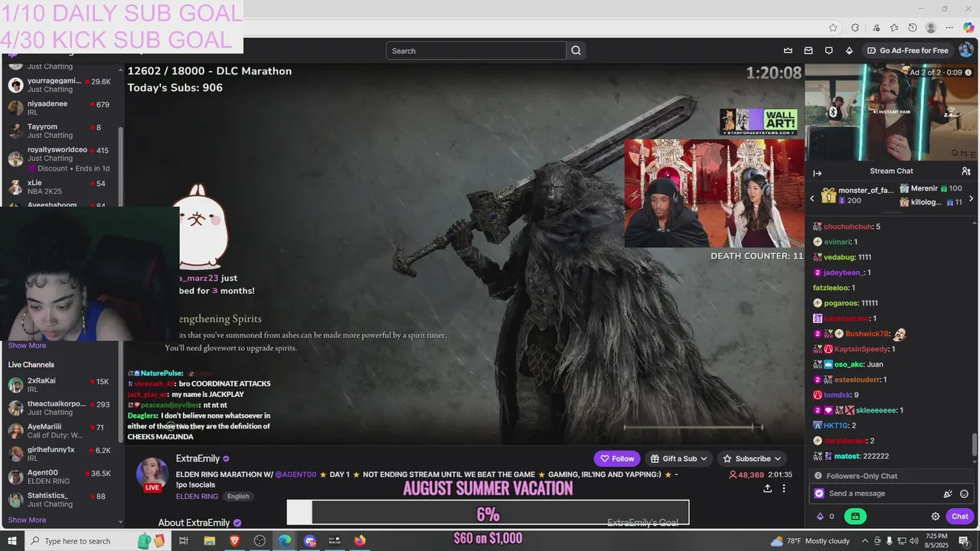
Task: Click Go Ad-Free for Free
Action: click(908, 51)
